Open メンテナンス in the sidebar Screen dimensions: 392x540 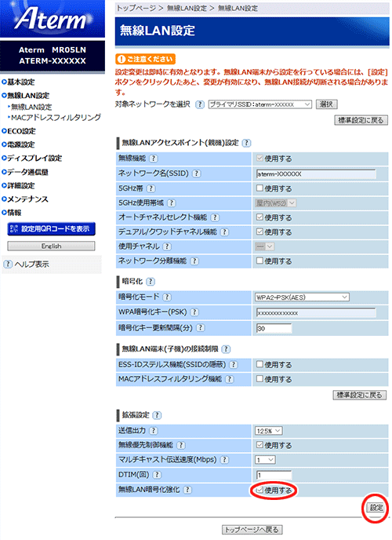(x=25, y=199)
